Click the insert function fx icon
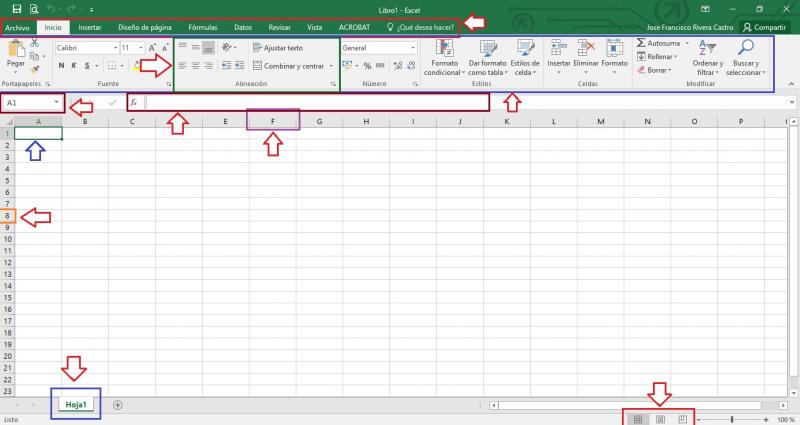 (134, 103)
